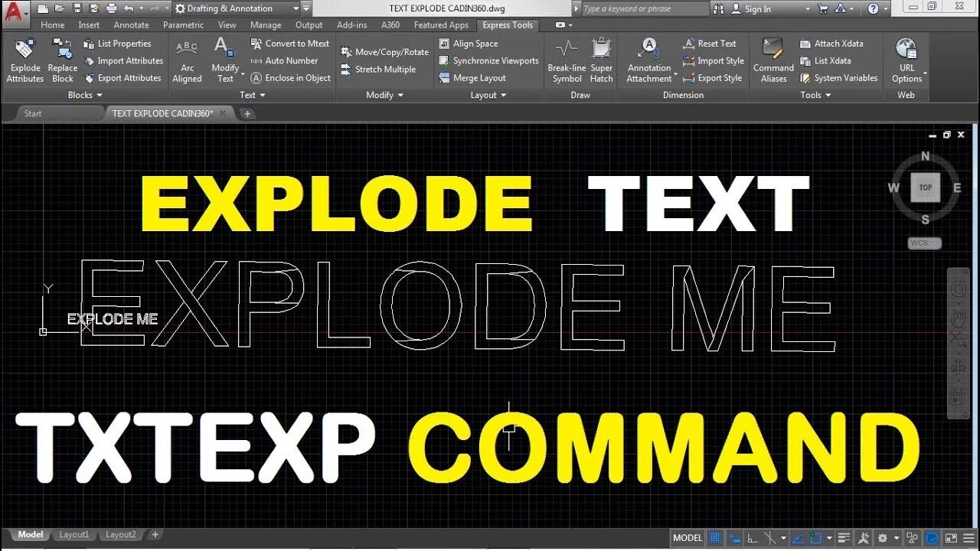Click the Undo arrow icon
This screenshot has width=980, height=551.
pyautogui.click(x=129, y=8)
